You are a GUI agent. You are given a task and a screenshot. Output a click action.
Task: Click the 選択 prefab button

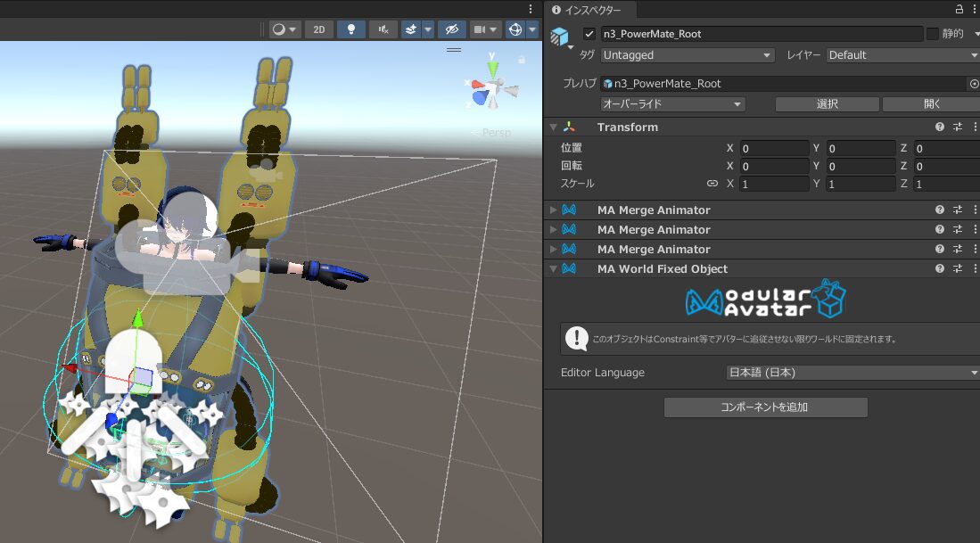click(x=827, y=104)
